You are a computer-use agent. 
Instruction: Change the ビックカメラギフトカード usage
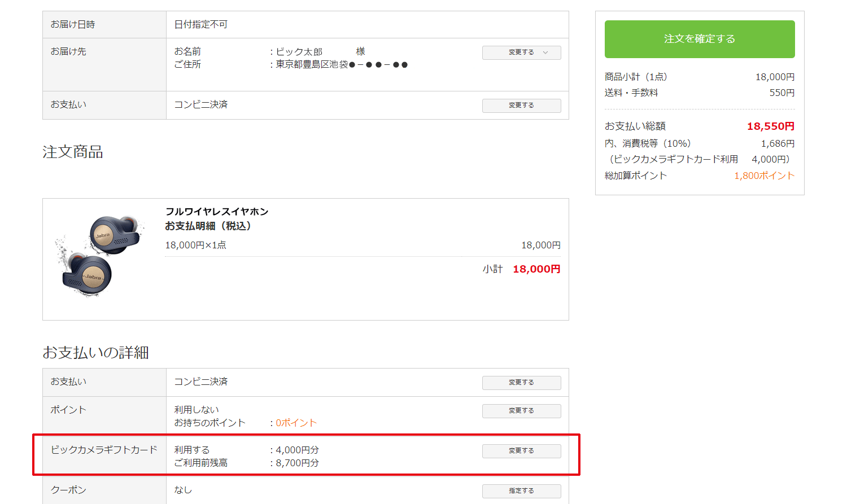[x=521, y=451]
